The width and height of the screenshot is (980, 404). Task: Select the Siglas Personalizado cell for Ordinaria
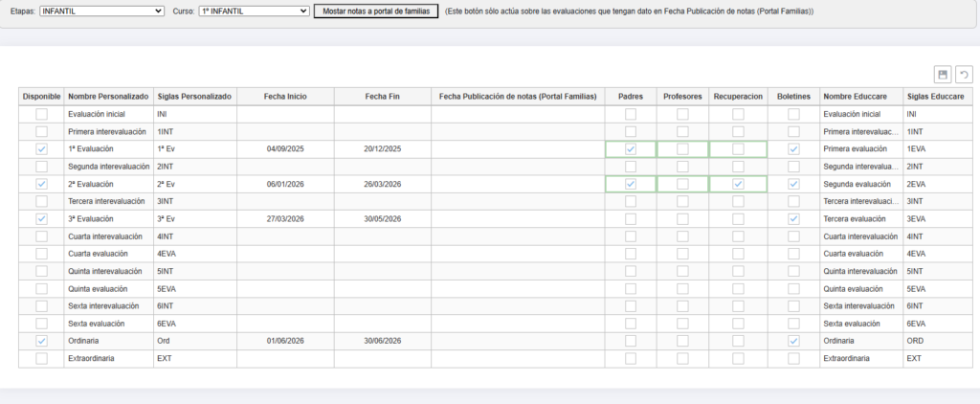coord(194,341)
